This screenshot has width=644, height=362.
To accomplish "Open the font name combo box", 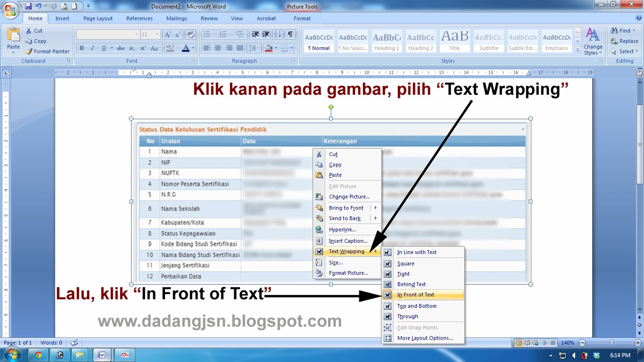I will coord(108,34).
